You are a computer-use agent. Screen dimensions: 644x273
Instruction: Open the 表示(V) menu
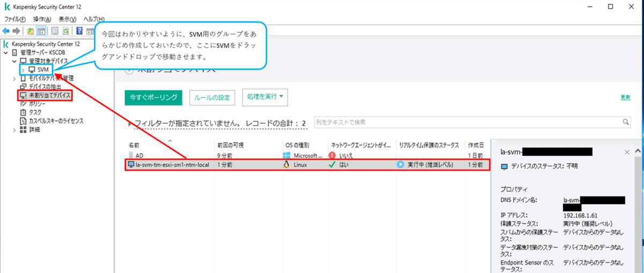point(68,19)
